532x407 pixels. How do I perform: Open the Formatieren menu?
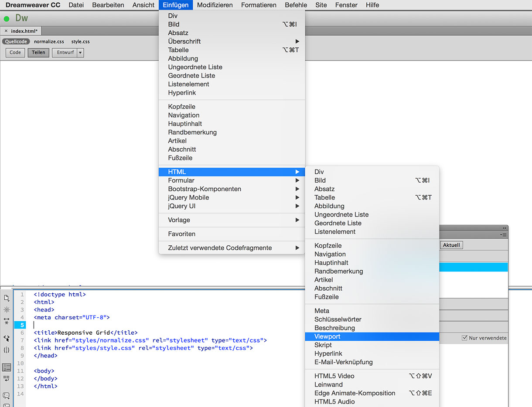click(259, 5)
